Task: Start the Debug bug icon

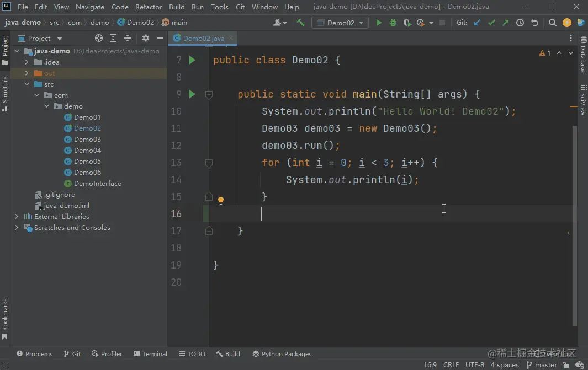Action: coord(393,23)
